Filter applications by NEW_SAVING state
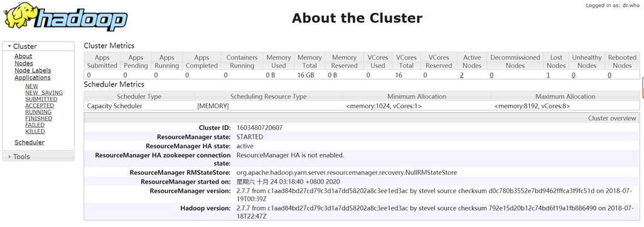This screenshot has height=227, width=644. [x=44, y=93]
